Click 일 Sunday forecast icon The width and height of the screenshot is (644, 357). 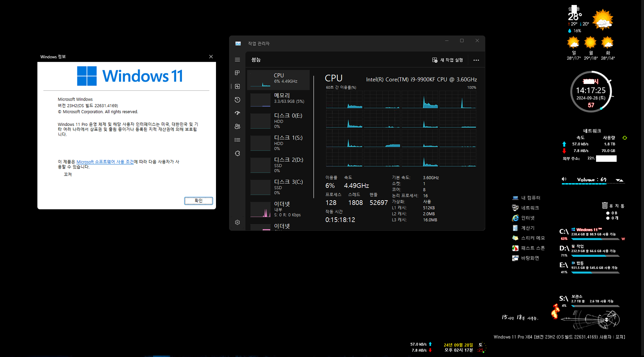pos(573,43)
